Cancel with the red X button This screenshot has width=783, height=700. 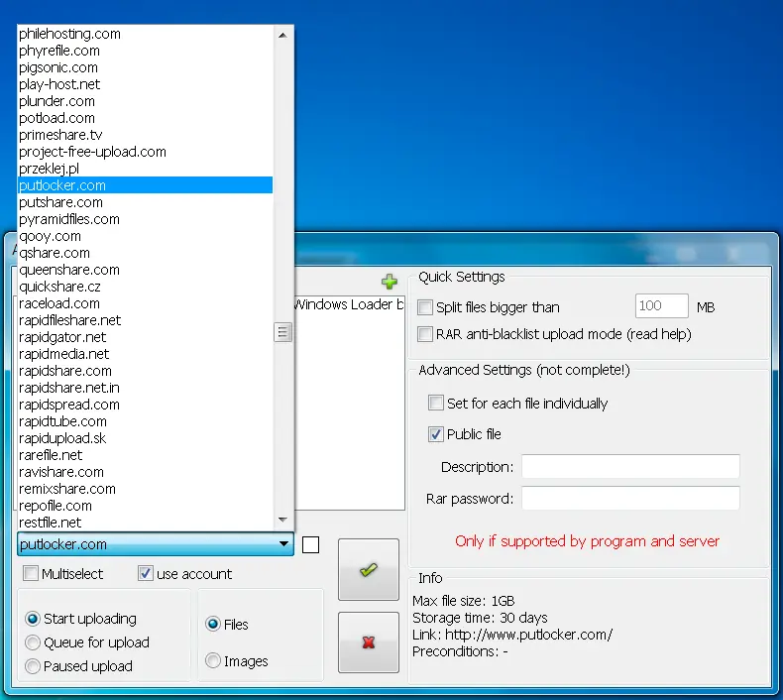point(369,642)
